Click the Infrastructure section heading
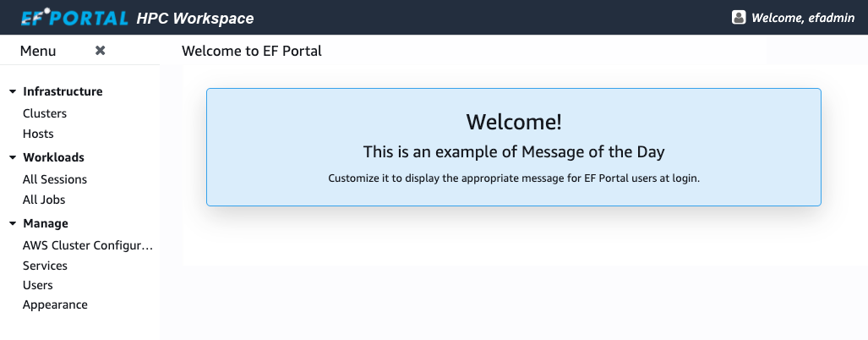868x340 pixels. [x=63, y=91]
